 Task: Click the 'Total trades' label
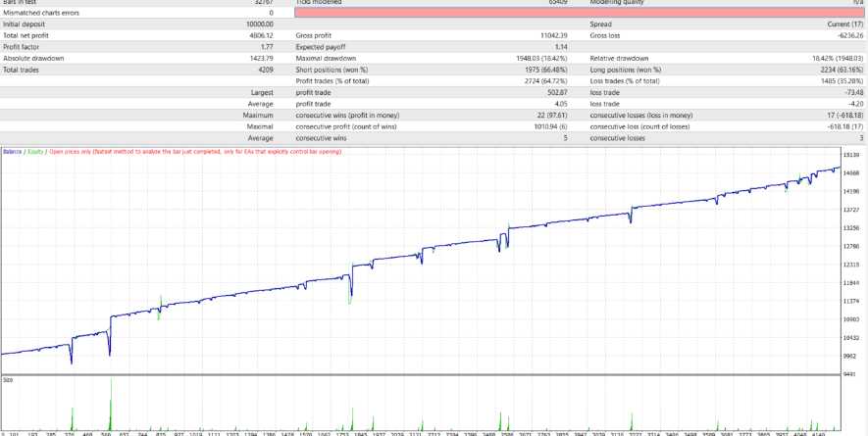(21, 70)
